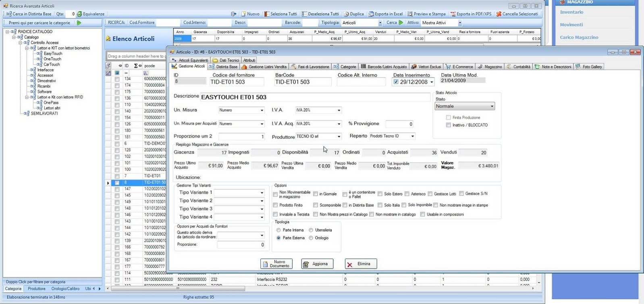Collapse the Controllo Accessi tree node
The image size is (644, 304).
point(21,43)
